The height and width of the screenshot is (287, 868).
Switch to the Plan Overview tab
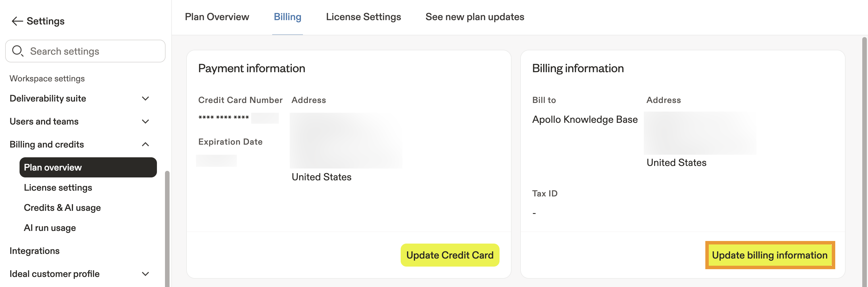point(217,17)
